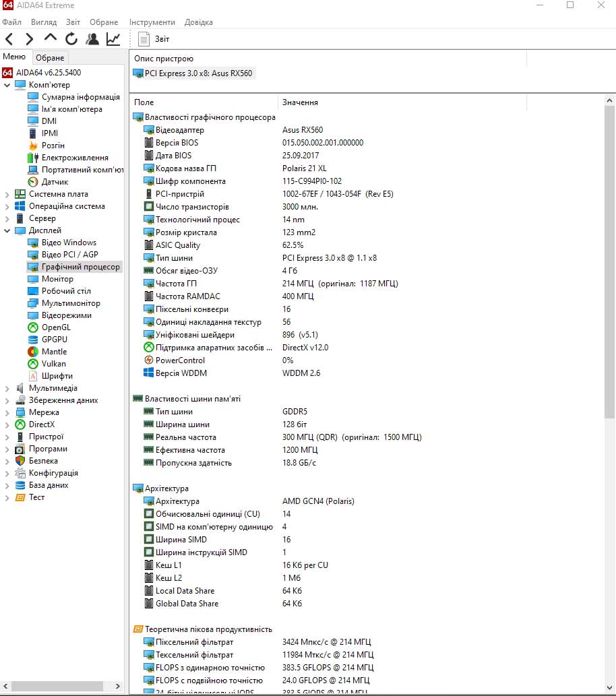The image size is (616, 696).
Task: Click the Vulkan tree icon
Action: click(x=33, y=364)
